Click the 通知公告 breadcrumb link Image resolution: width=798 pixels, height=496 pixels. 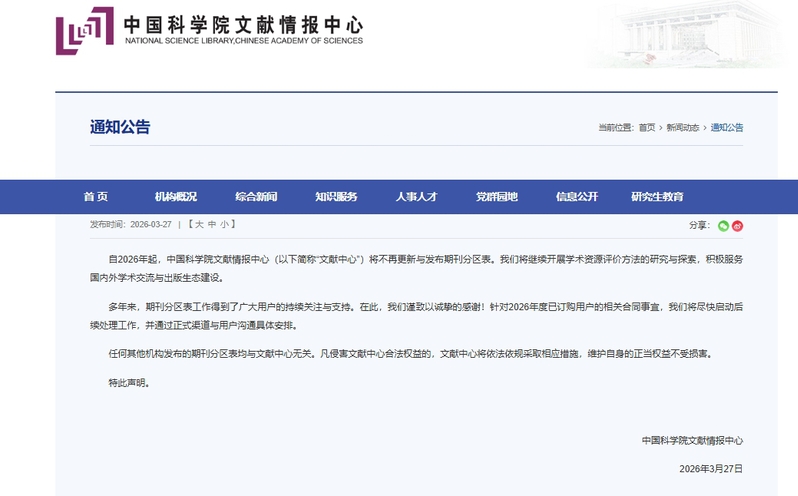point(727,128)
